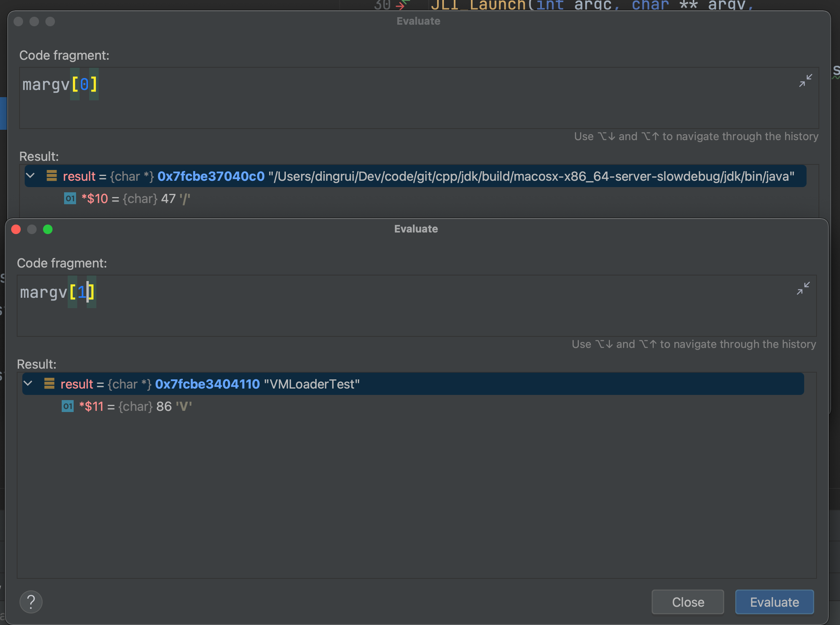Click the history hint in the front dialog
This screenshot has width=840, height=625.
[x=694, y=344]
